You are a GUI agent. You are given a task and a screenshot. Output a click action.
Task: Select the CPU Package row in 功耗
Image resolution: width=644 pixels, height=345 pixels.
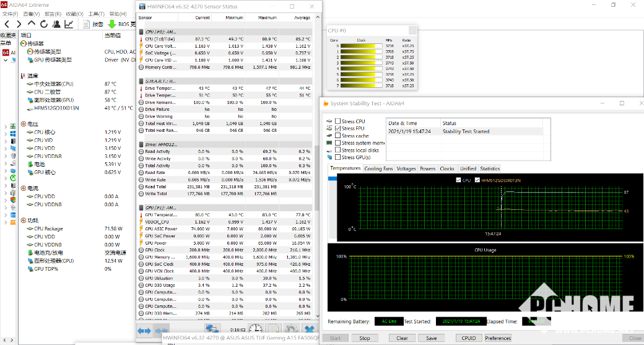coord(78,229)
